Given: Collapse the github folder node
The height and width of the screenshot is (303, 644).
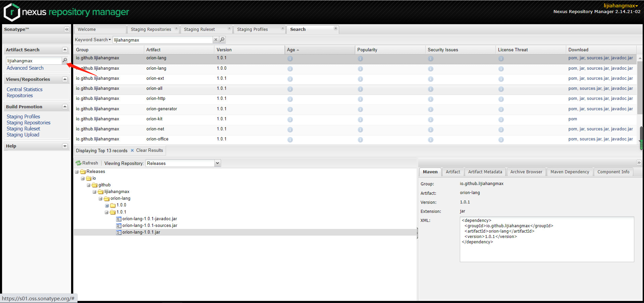Looking at the screenshot, I should pos(89,185).
